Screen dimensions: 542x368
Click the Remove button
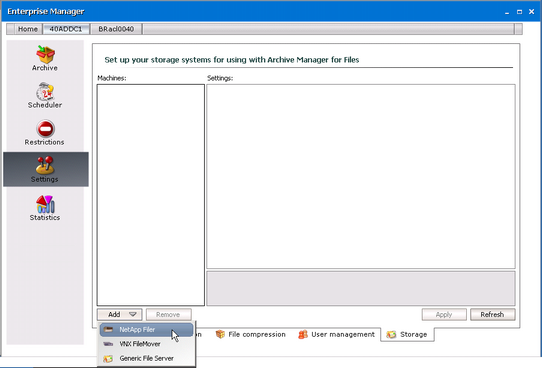click(168, 314)
